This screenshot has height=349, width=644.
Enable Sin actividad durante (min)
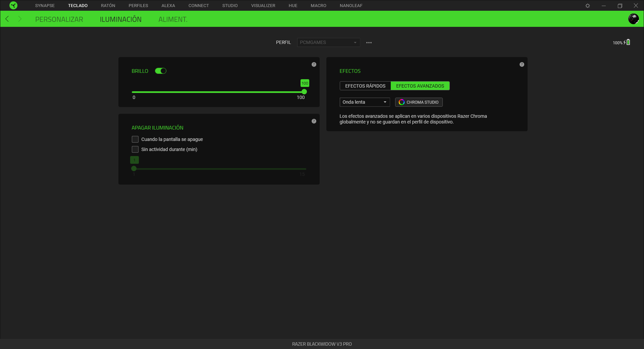[135, 149]
